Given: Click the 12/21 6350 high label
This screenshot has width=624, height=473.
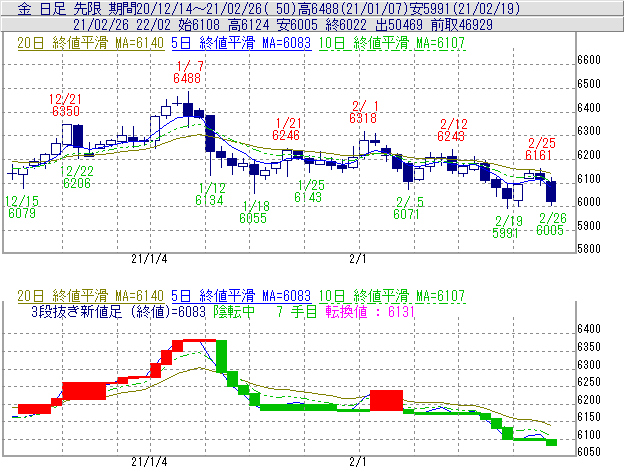Looking at the screenshot, I should click(66, 105).
